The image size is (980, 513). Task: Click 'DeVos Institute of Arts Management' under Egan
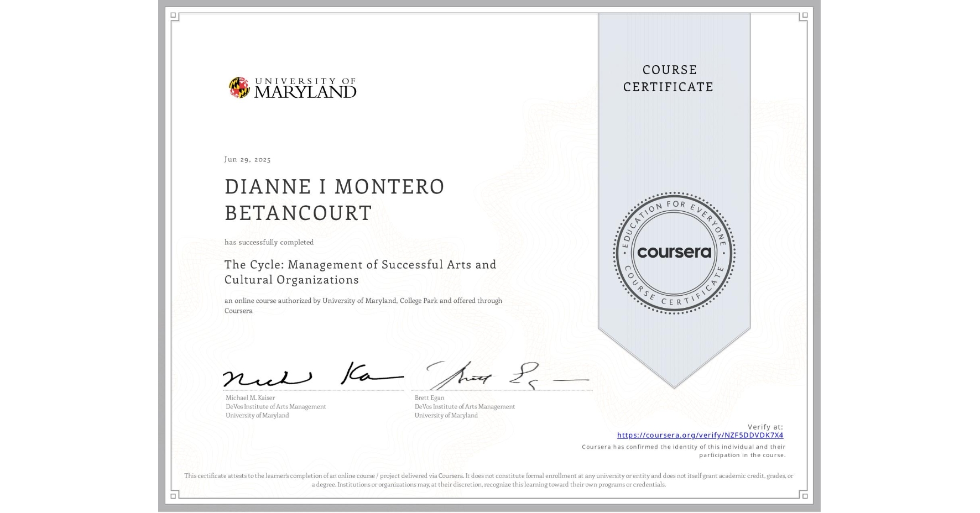pyautogui.click(x=465, y=406)
